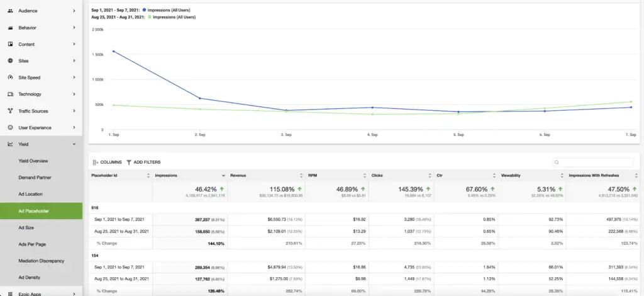This screenshot has width=644, height=296.
Task: Click the table search input field
Action: (592, 162)
